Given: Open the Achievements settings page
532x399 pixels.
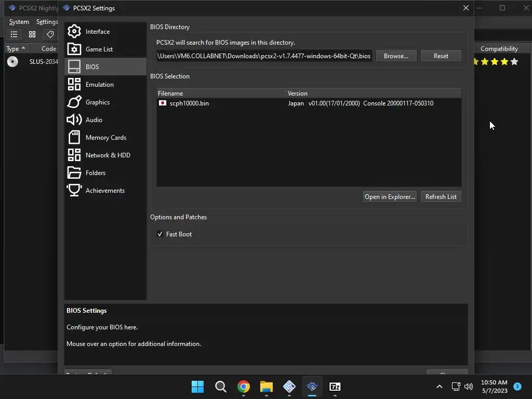Looking at the screenshot, I should pos(105,190).
